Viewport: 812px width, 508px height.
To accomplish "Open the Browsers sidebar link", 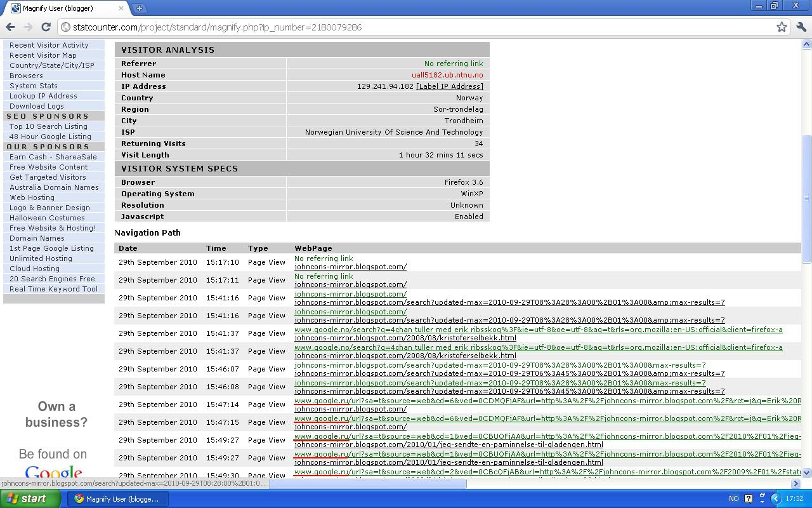I will pos(26,76).
